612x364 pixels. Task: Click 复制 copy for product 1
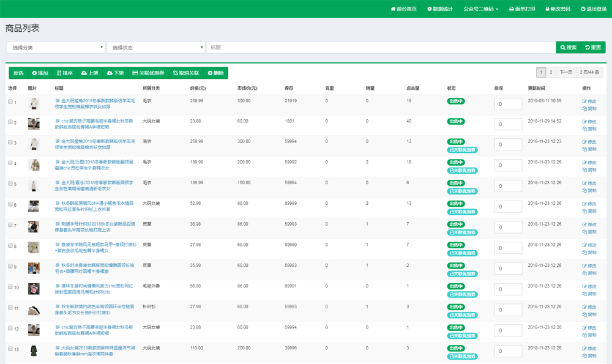point(589,109)
